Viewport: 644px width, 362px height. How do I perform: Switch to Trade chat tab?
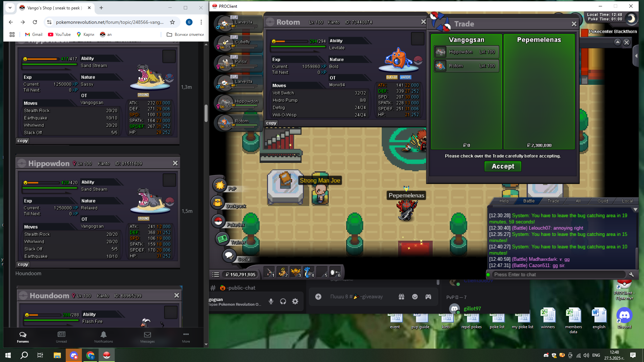(553, 201)
